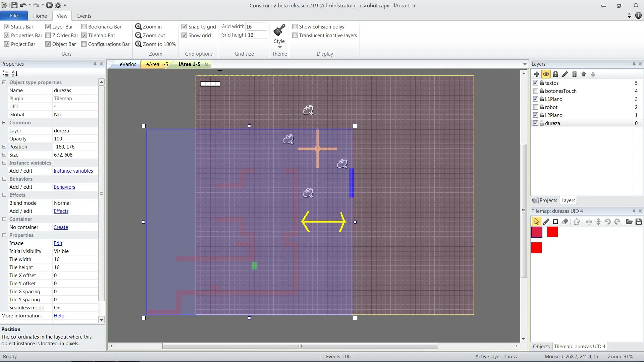Switch to the Events ribbon tab
The height and width of the screenshot is (362, 644).
pyautogui.click(x=84, y=16)
